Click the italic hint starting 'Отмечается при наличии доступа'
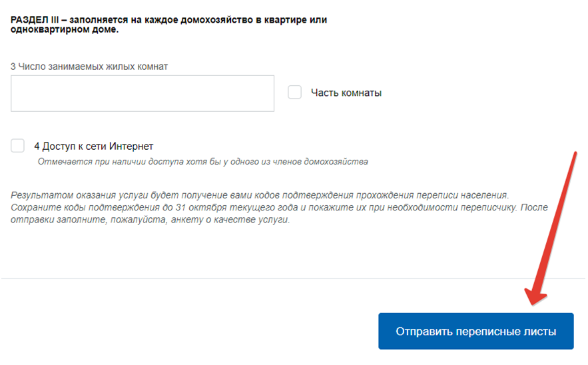Screen dimensions: 588x365 pyautogui.click(x=203, y=161)
